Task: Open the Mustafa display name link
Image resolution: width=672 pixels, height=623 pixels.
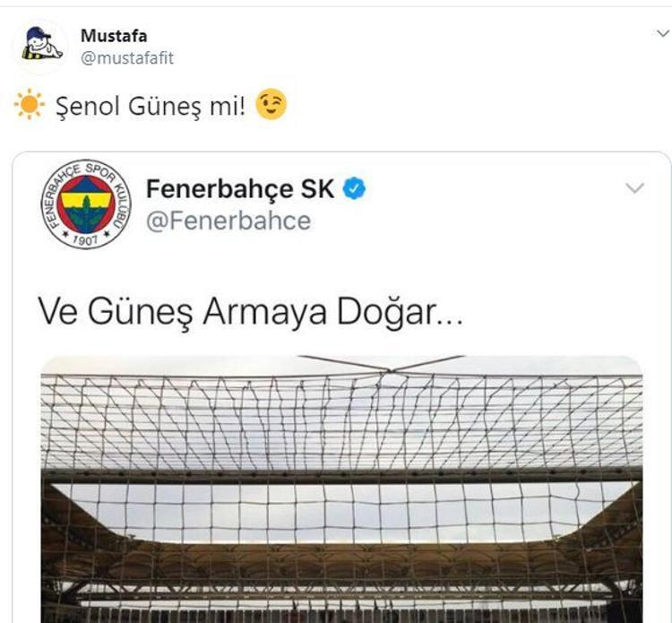Action: tap(114, 36)
